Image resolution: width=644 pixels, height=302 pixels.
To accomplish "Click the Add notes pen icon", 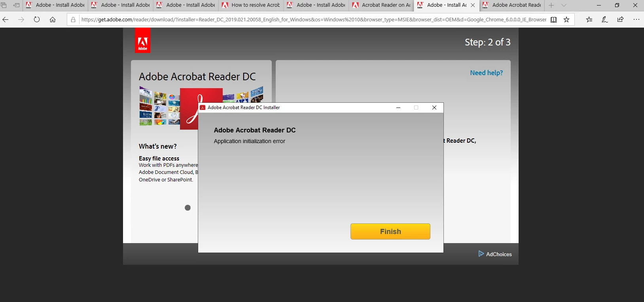I will [605, 19].
